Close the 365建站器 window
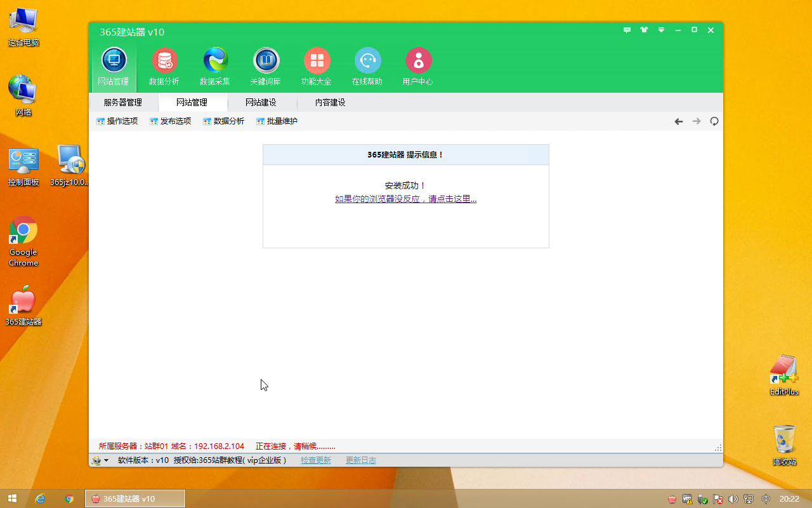Image resolution: width=812 pixels, height=508 pixels. pyautogui.click(x=711, y=30)
